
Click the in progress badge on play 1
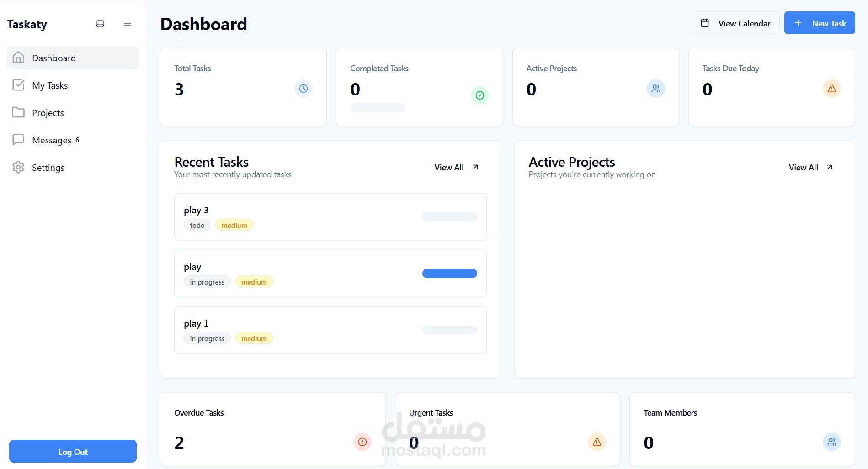point(207,338)
